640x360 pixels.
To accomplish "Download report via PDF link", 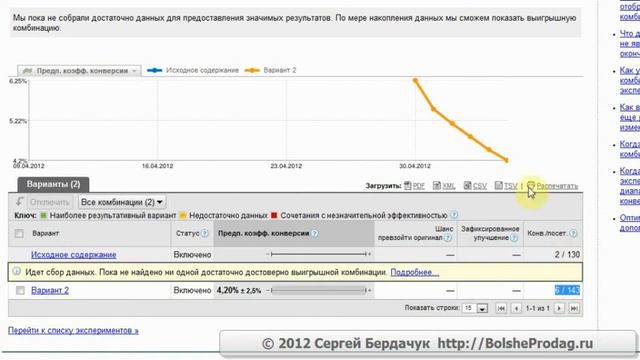I will coord(418,186).
